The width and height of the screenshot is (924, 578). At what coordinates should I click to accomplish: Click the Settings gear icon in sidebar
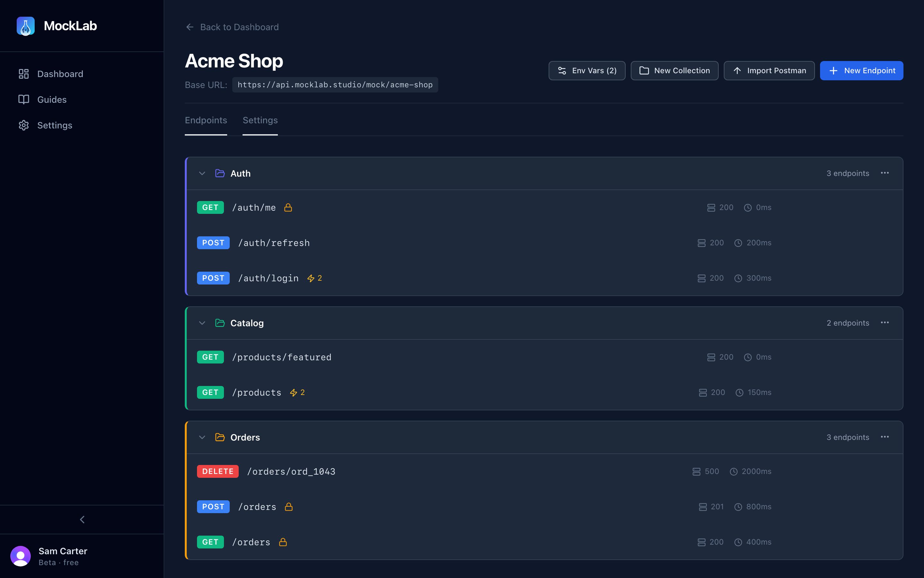[x=24, y=125]
